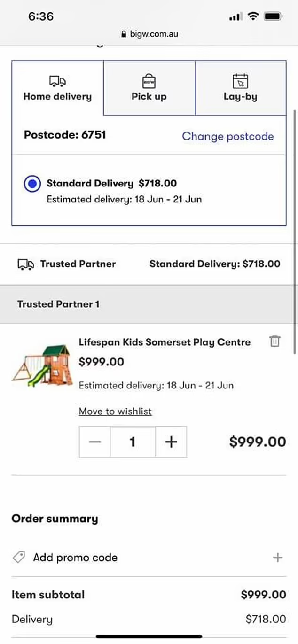Decrease item quantity with the minus button
The width and height of the screenshot is (298, 644).
95,442
